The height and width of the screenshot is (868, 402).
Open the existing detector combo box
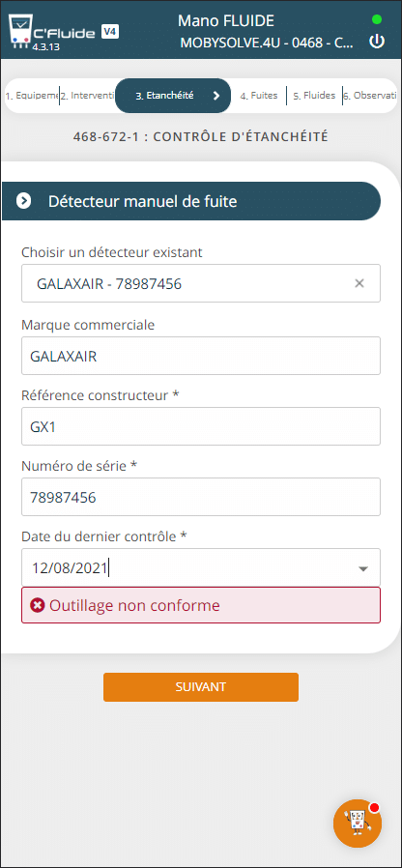click(201, 283)
